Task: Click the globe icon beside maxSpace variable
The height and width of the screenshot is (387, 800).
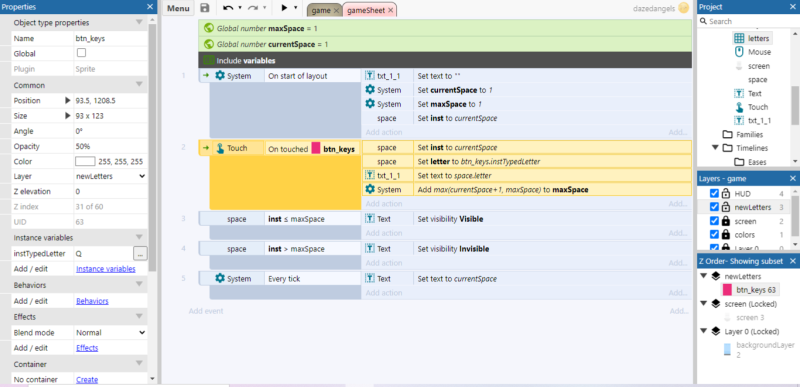Action: click(x=208, y=28)
